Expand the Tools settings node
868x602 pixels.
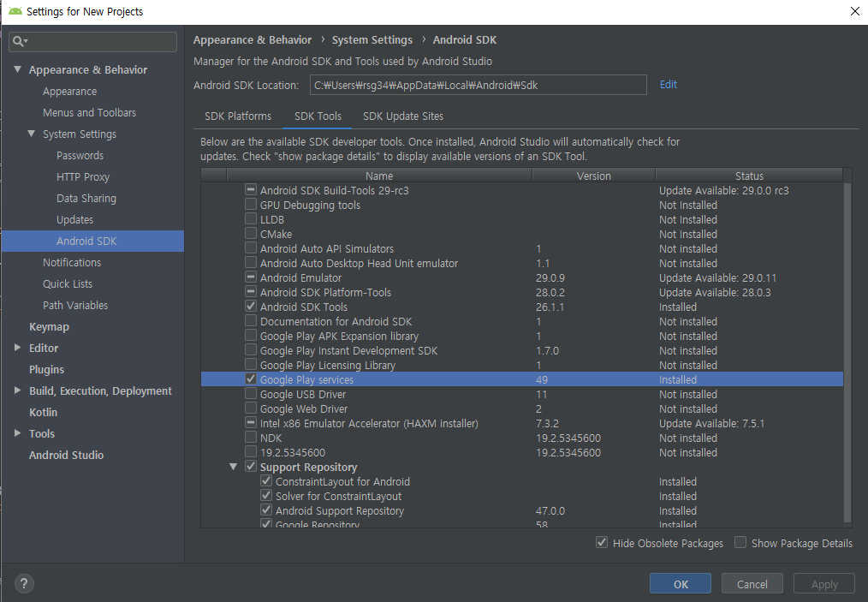tap(18, 433)
